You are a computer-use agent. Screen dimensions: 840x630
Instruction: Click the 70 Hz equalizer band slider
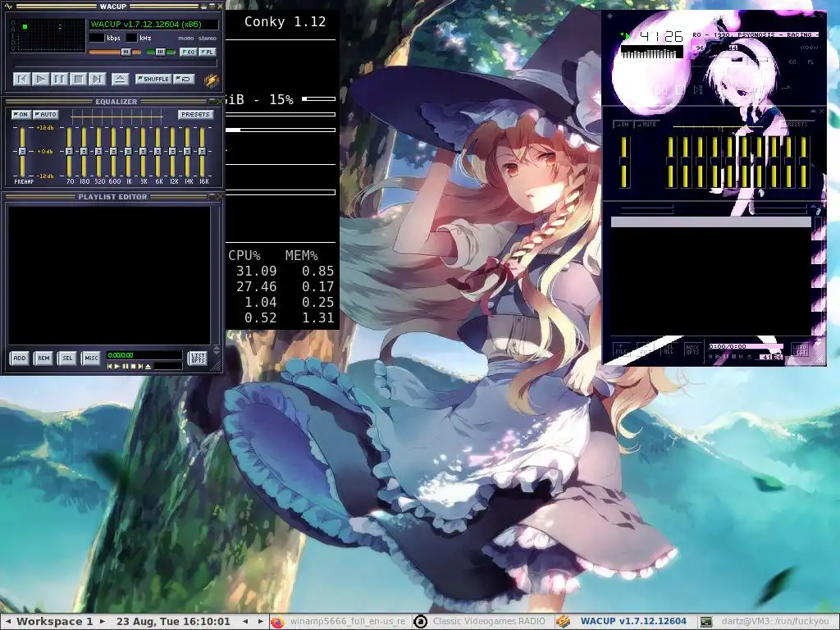point(69,152)
